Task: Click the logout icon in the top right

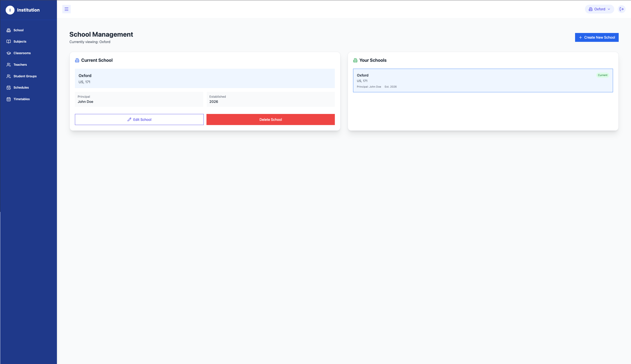Action: coord(621,9)
